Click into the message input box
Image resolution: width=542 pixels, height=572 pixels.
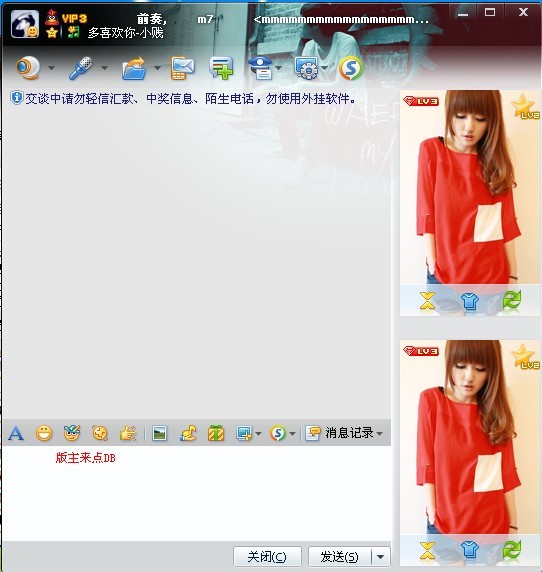(x=196, y=493)
